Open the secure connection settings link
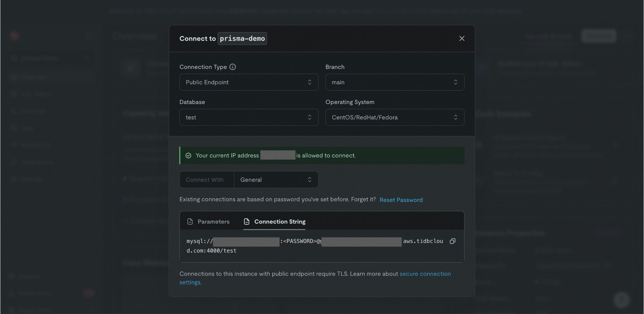This screenshot has width=644, height=314. pyautogui.click(x=315, y=278)
